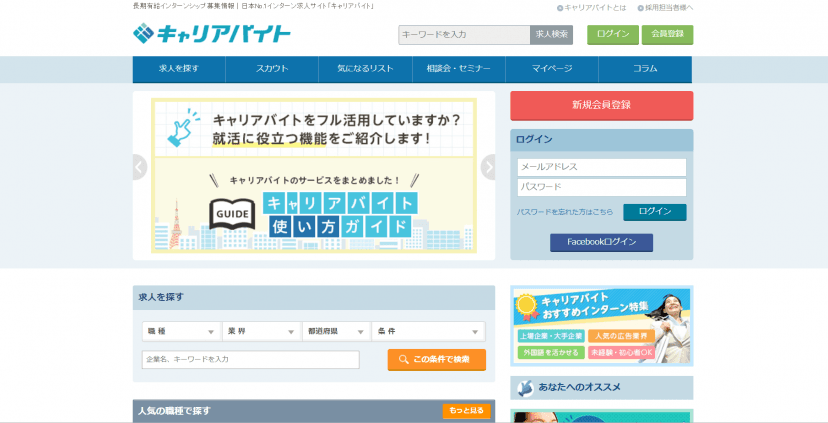Image resolution: width=828 pixels, height=423 pixels.
Task: Click the 外国語を活かせる tag
Action: coord(550,352)
